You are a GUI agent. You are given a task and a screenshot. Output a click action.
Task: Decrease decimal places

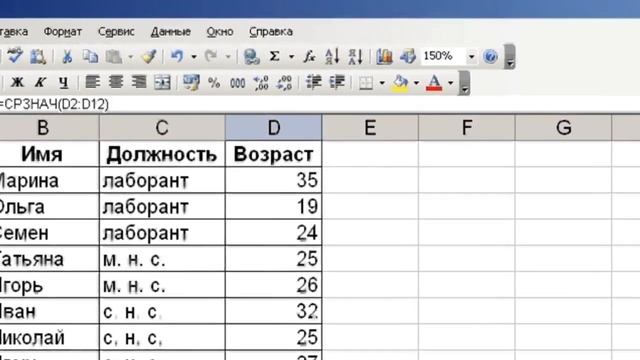tap(284, 83)
